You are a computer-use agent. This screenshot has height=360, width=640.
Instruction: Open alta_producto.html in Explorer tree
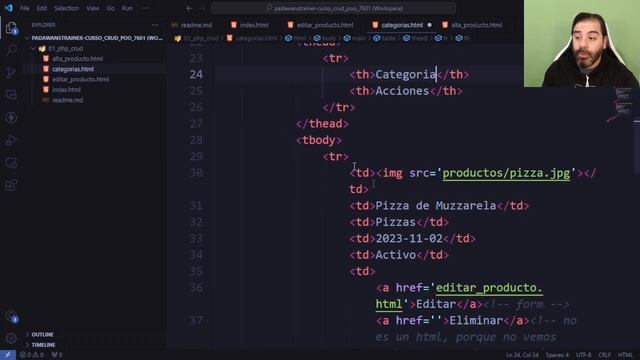[78, 59]
